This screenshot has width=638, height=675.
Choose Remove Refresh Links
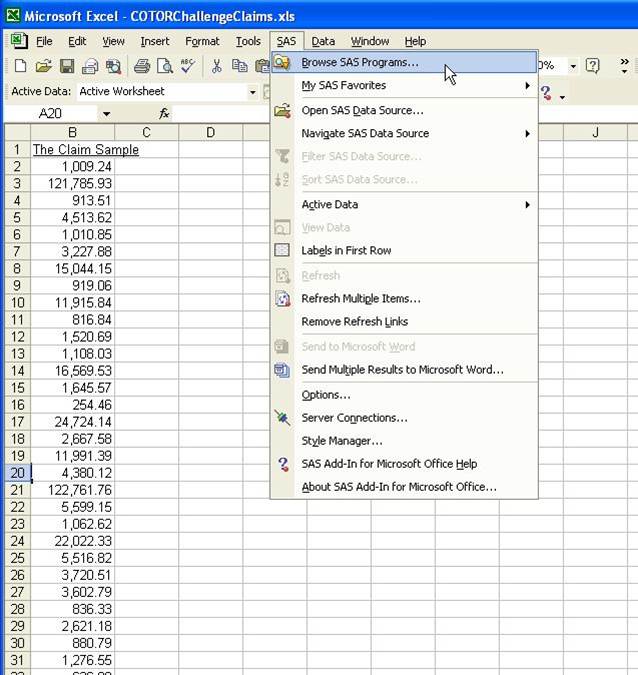[x=405, y=322]
